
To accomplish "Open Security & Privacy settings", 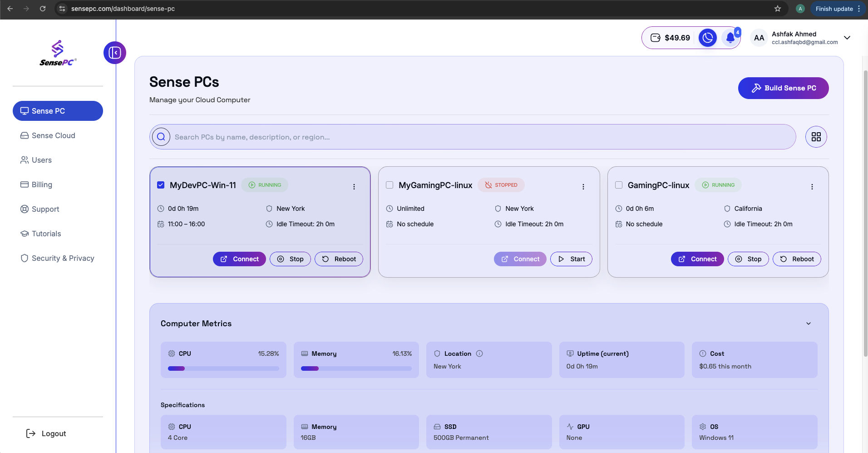I will [58, 258].
